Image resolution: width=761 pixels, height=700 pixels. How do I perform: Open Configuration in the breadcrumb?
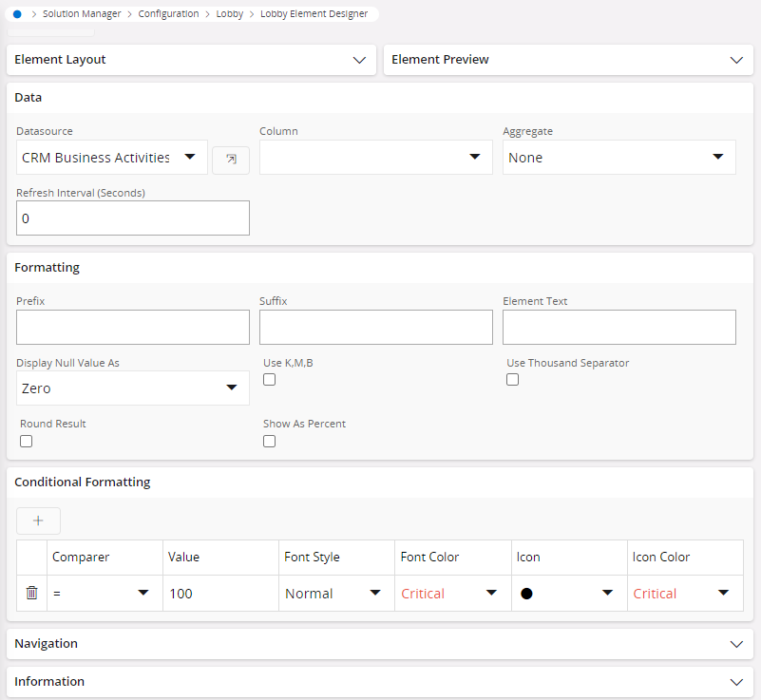click(168, 14)
